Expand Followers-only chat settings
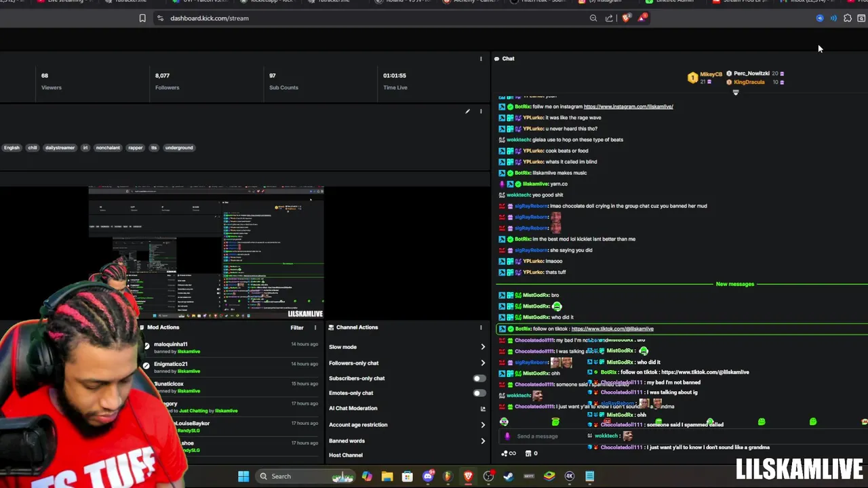This screenshot has width=868, height=488. coord(483,363)
